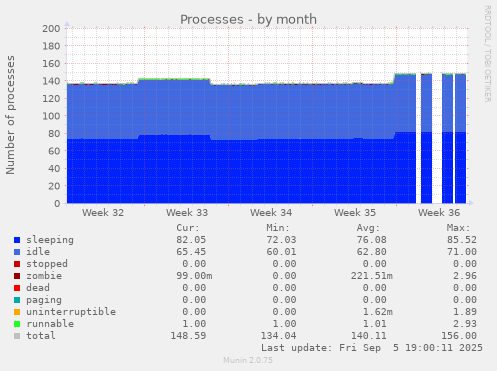This screenshot has height=371, width=497.
Task: Click the 'Number of processes' axis label
Action: pyautogui.click(x=10, y=115)
